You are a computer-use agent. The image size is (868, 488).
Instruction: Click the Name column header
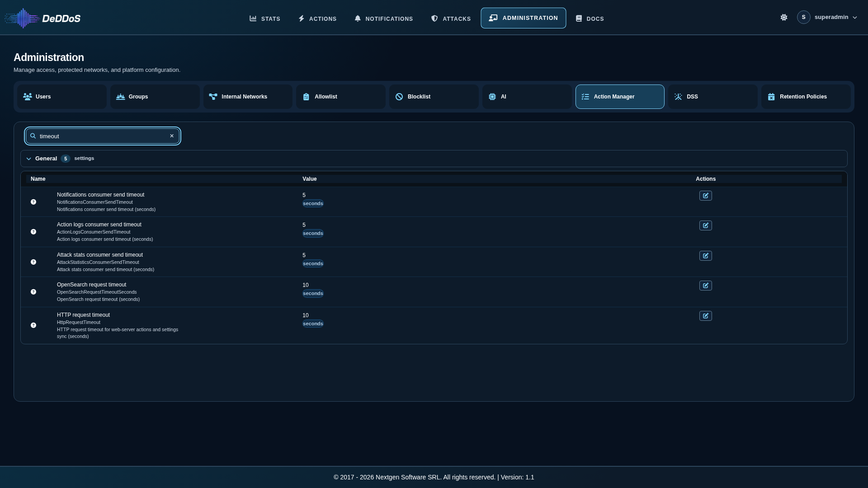[38, 179]
